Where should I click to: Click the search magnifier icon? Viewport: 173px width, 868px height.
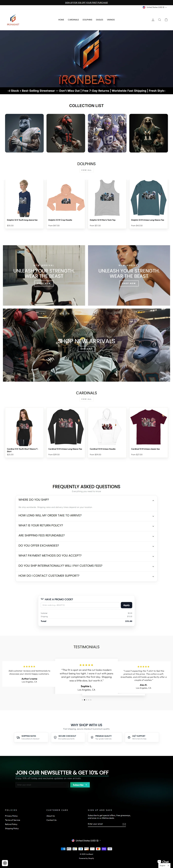pyautogui.click(x=159, y=20)
